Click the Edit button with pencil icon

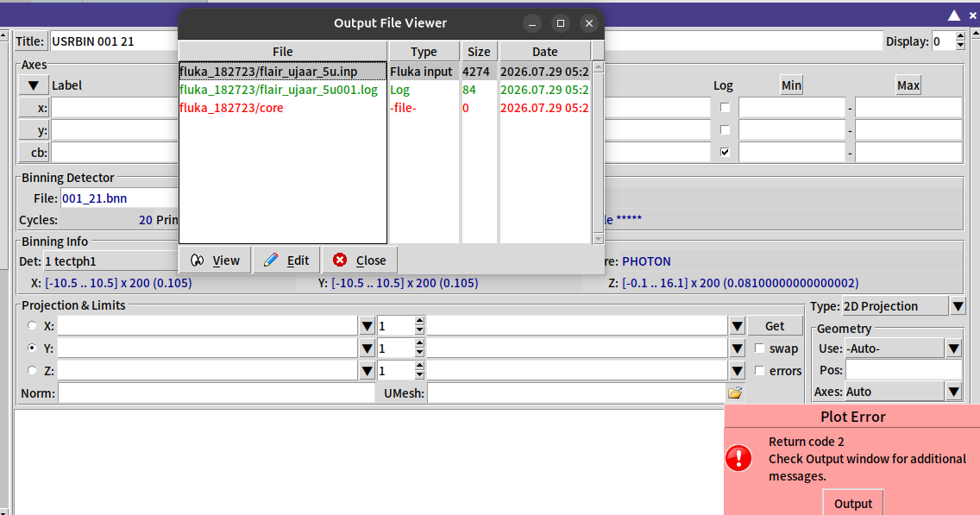pyautogui.click(x=286, y=260)
